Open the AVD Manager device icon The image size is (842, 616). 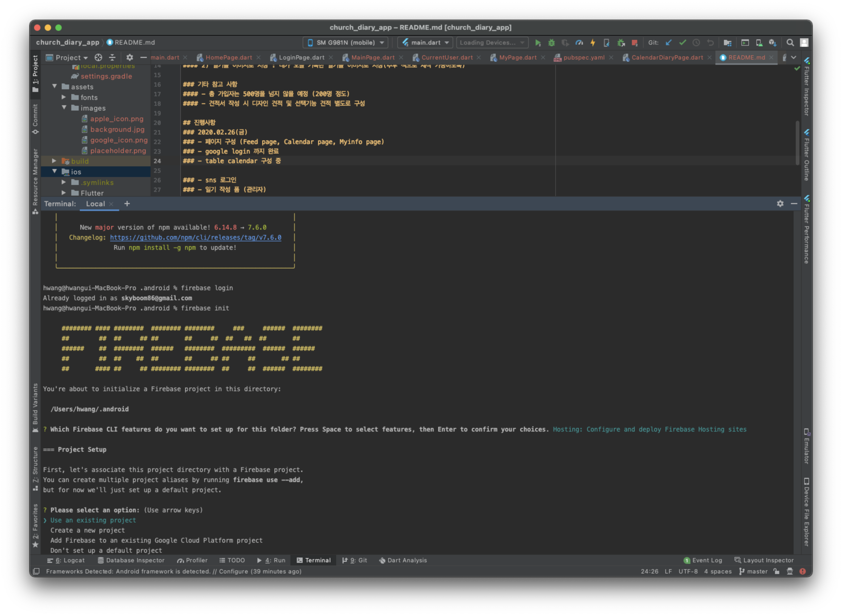[759, 43]
